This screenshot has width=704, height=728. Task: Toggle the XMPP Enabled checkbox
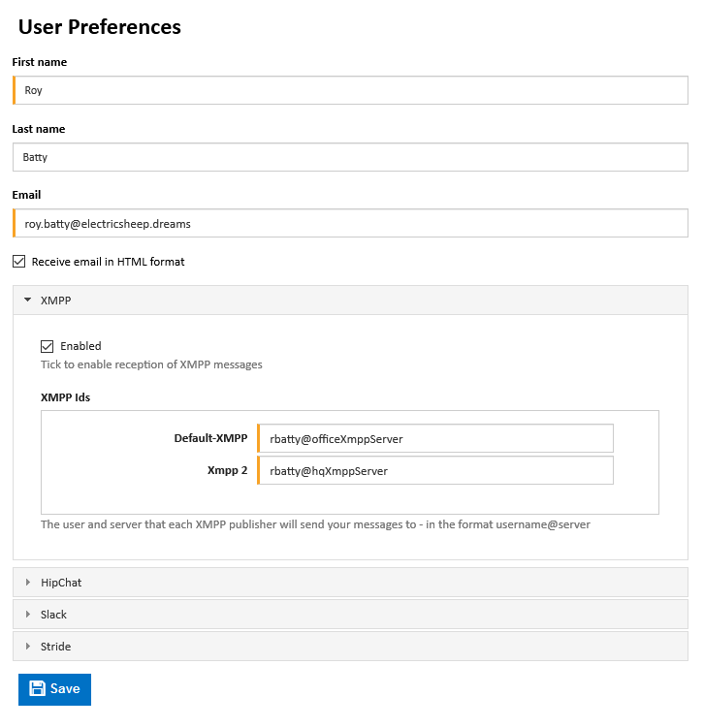pyautogui.click(x=47, y=346)
